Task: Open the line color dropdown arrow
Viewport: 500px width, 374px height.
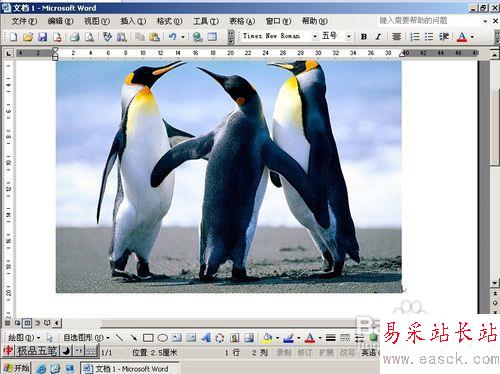Action: pyautogui.click(x=299, y=338)
